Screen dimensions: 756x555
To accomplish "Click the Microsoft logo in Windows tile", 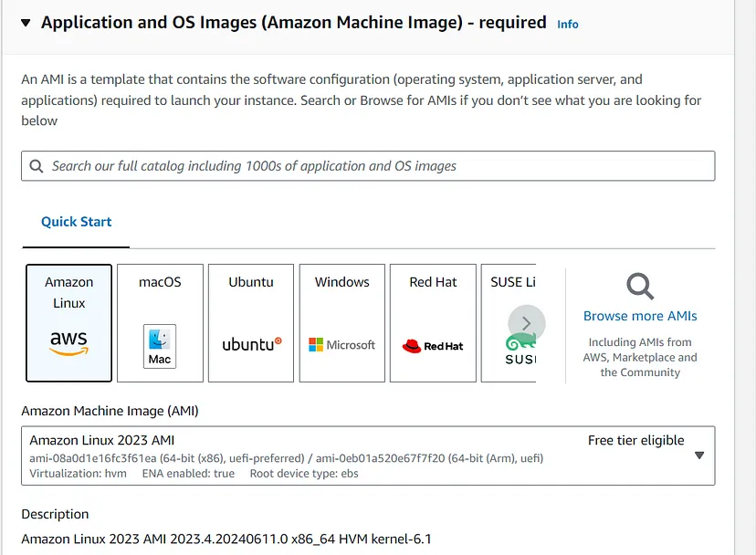I will 342,345.
